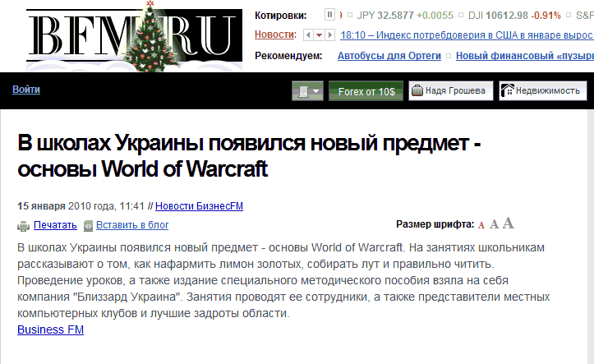Image resolution: width=594 pixels, height=364 pixels.
Task: Open 'Новый финансовый «пузырь' recommended article
Action: pos(525,56)
